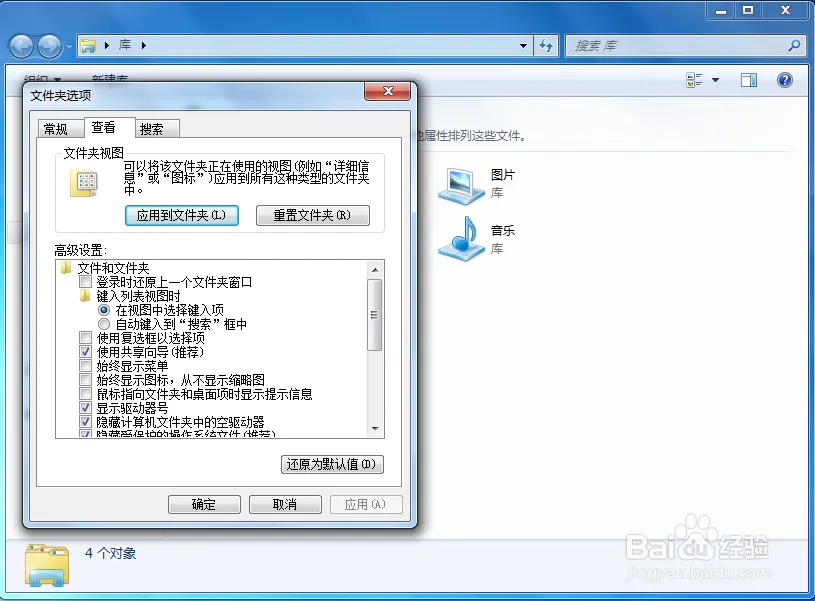Image resolution: width=815 pixels, height=601 pixels.
Task: Select 键入列表视图时 tree item
Action: click(138, 296)
